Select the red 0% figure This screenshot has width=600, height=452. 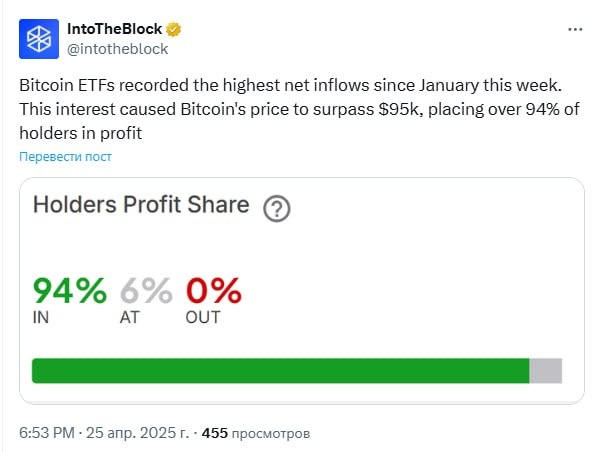(213, 291)
